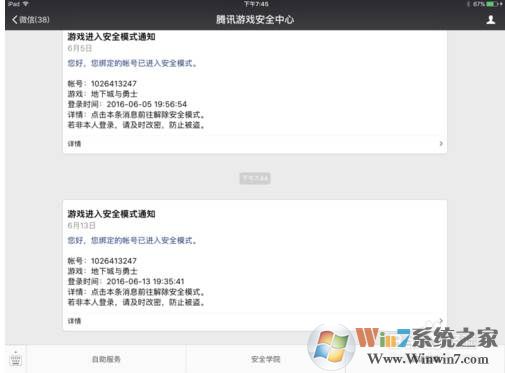Tap the timestamp badge between the two messages

pos(255,179)
